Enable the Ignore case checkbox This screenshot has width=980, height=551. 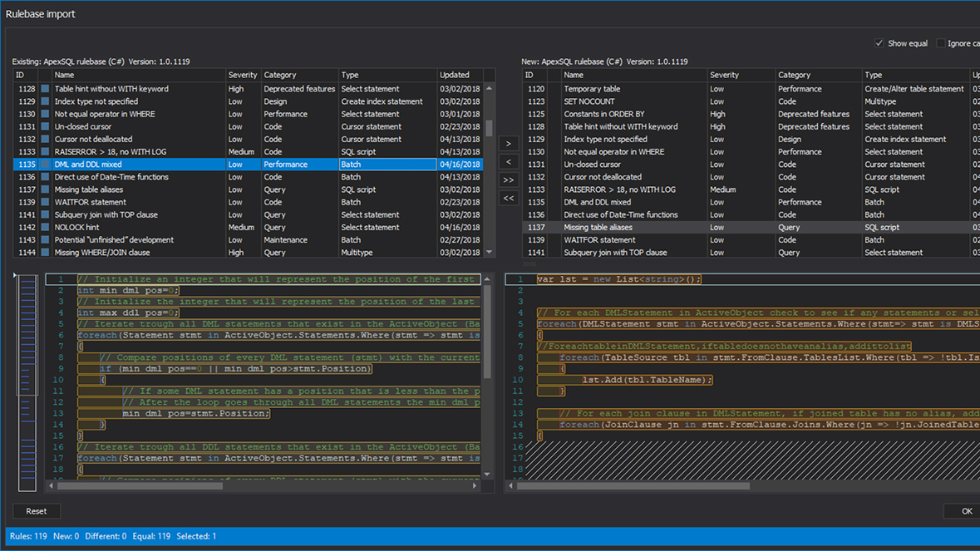[940, 43]
